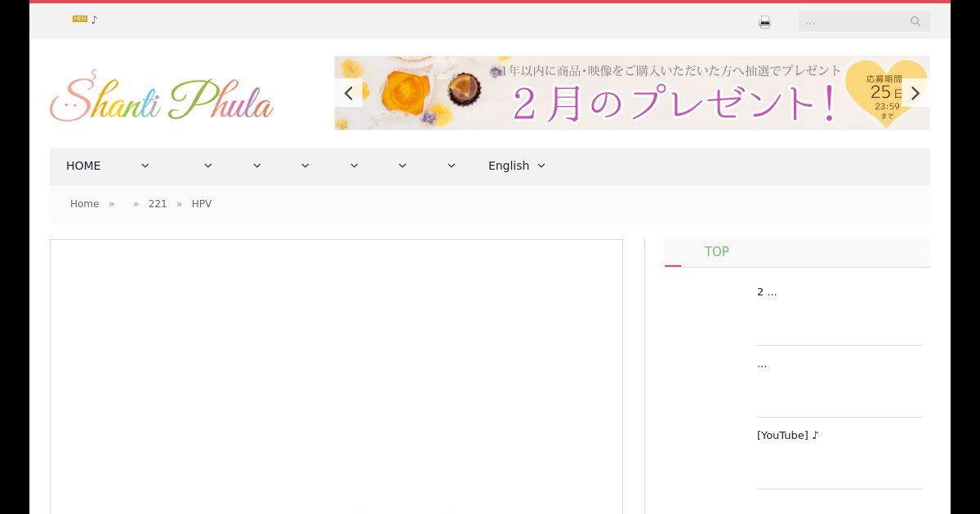Open the English menu item

point(509,166)
